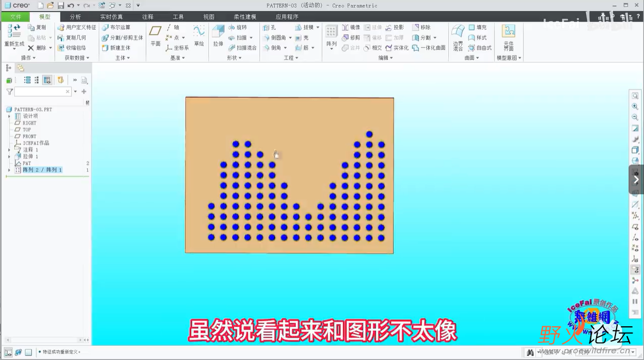Expand the 阵列 2 / 阵列 1 tree node

9,170
